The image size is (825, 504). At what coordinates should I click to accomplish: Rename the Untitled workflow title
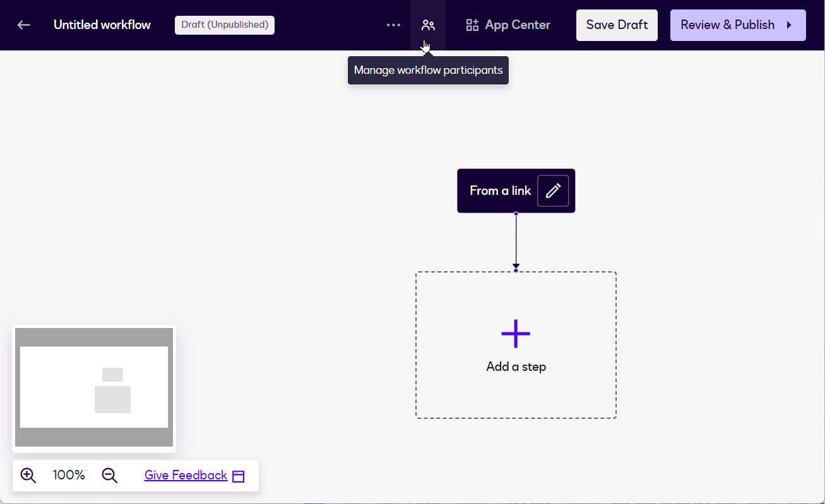coord(102,25)
